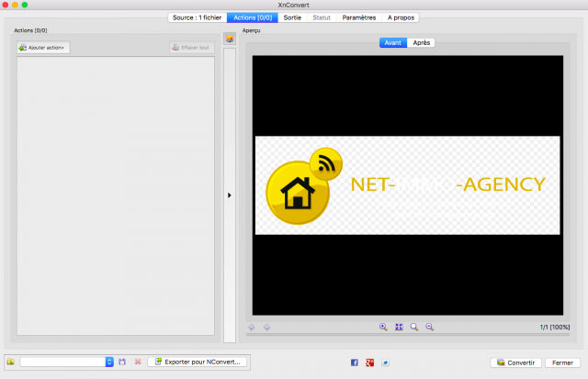Toggle preview image icon above the divider
588x379 pixels.
coord(230,39)
